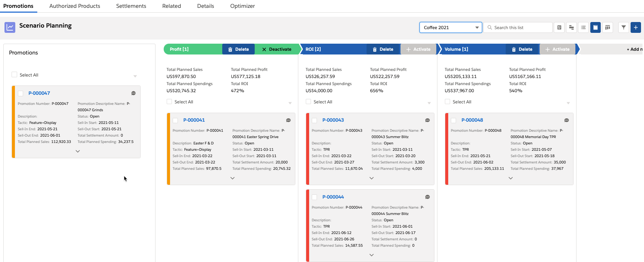644x262 pixels.
Task: Expand the P-000048 card details chevron
Action: [511, 178]
